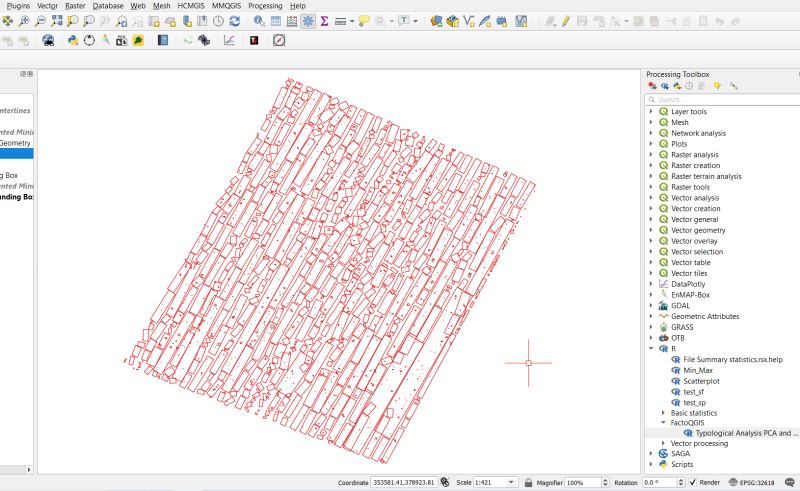Click the Rotation spinbox arrows
The width and height of the screenshot is (800, 491).
click(681, 482)
